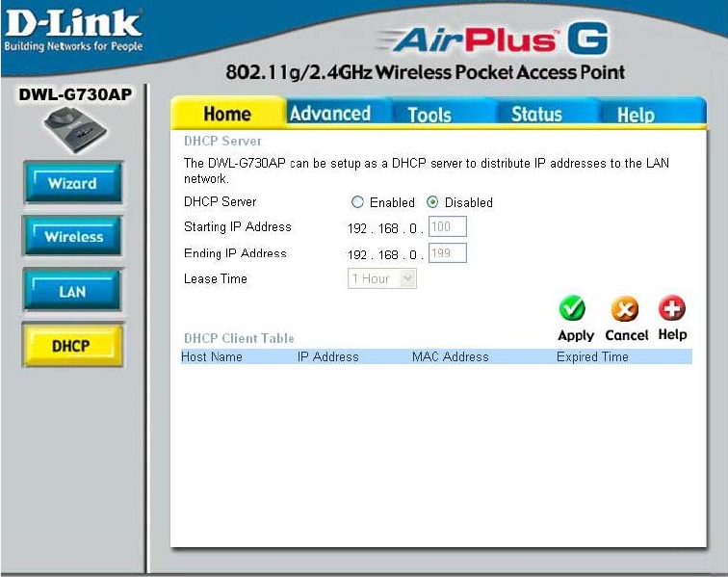
Task: Click the AirPlus G logo
Action: click(492, 39)
